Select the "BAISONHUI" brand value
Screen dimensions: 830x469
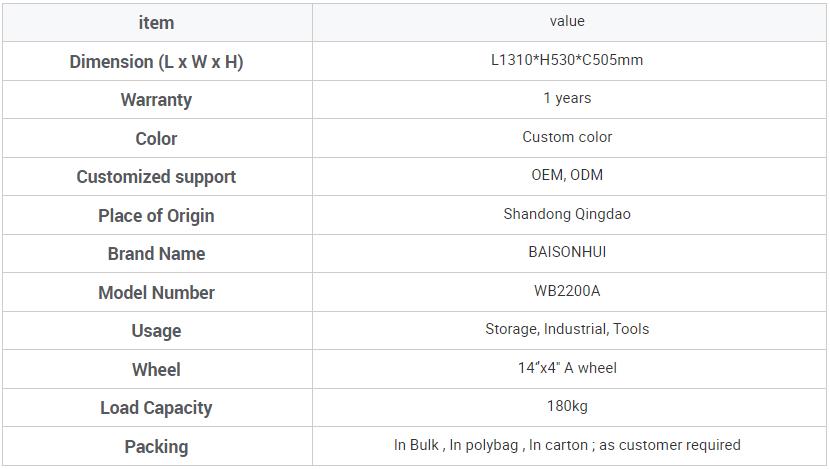(567, 252)
